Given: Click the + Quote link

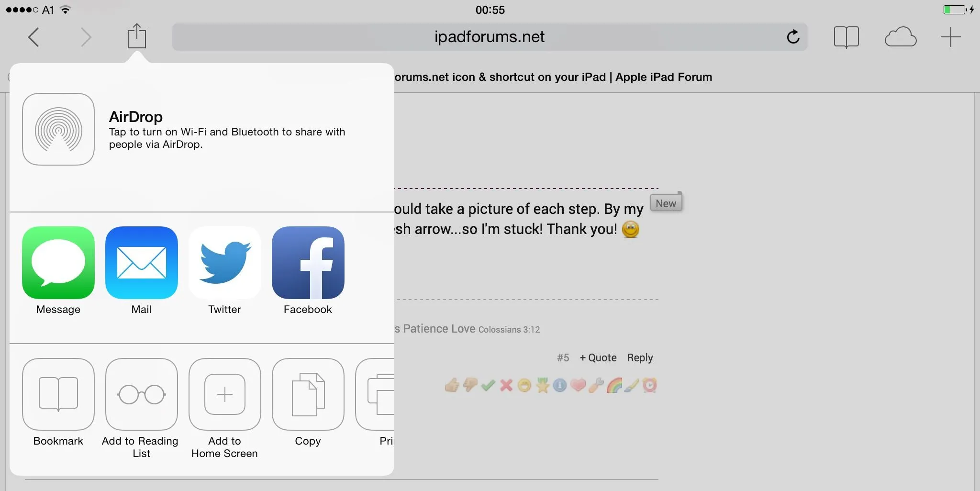Looking at the screenshot, I should [598, 357].
